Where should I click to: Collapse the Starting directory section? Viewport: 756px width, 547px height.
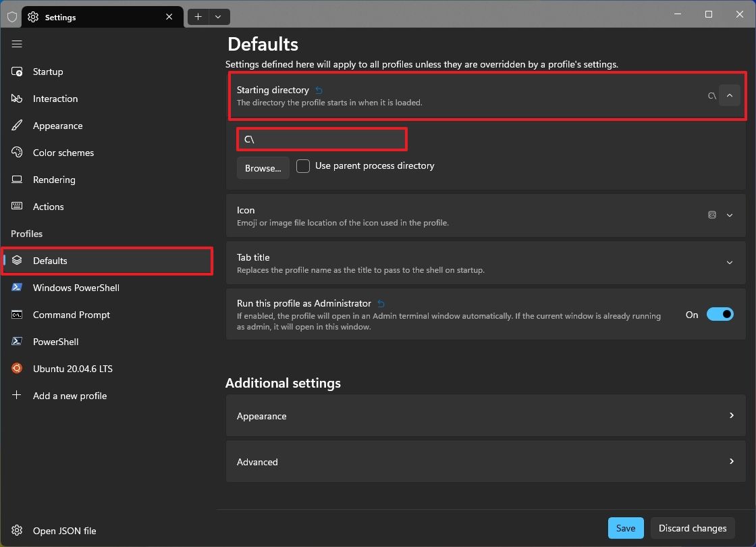[730, 95]
